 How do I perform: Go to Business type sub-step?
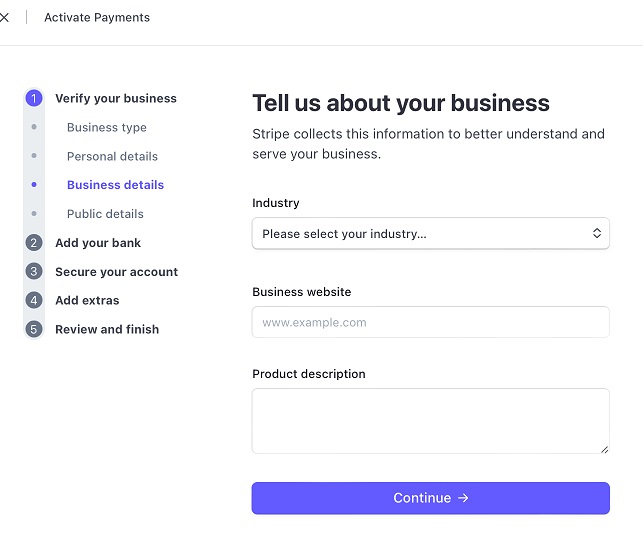(107, 128)
